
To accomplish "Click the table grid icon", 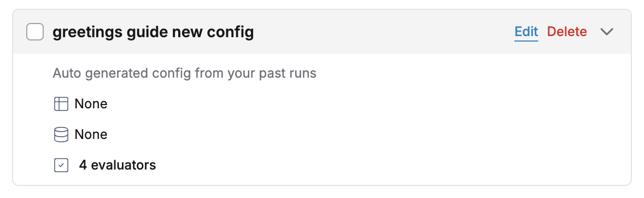I will click(61, 104).
